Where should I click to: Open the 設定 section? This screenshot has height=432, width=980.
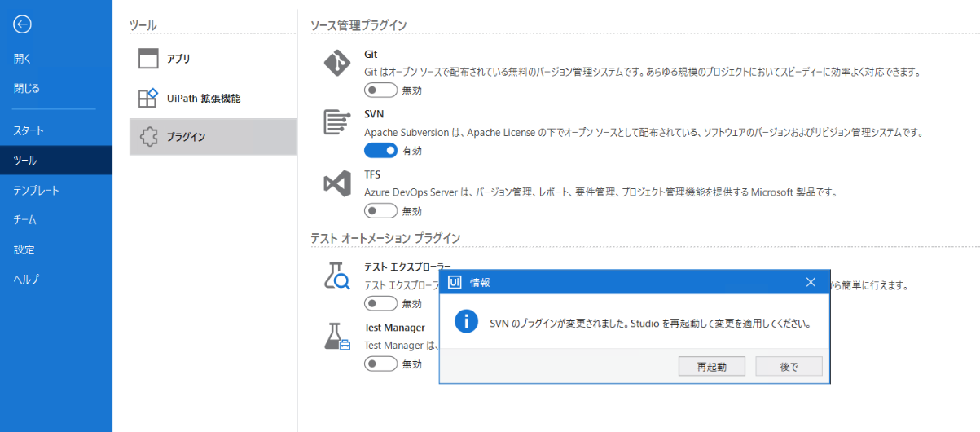coord(56,249)
